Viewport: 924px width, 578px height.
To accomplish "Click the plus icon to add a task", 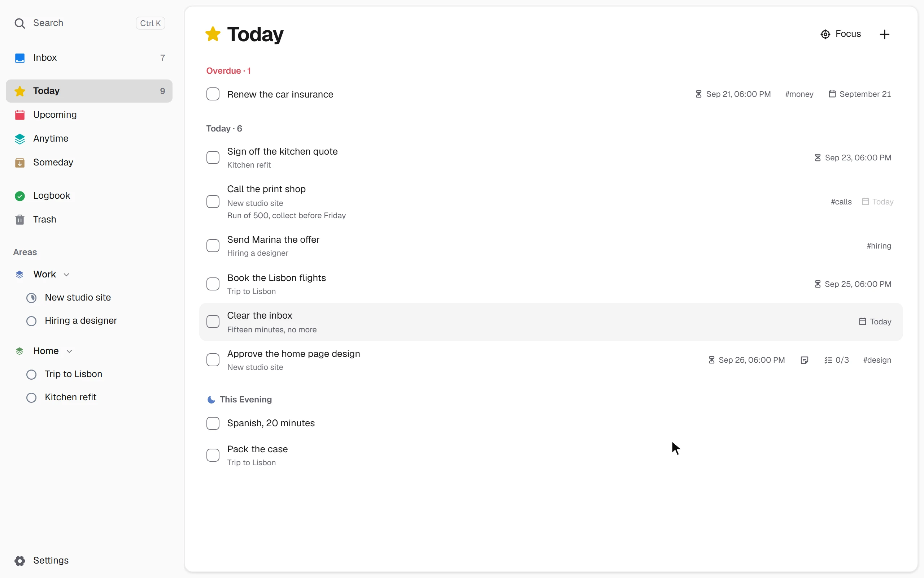I will (x=884, y=34).
